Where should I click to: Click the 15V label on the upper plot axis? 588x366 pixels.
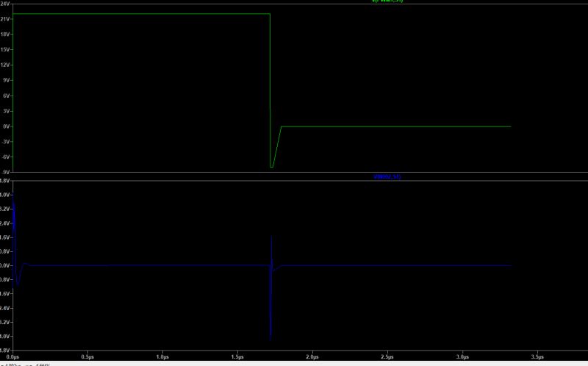(5, 49)
